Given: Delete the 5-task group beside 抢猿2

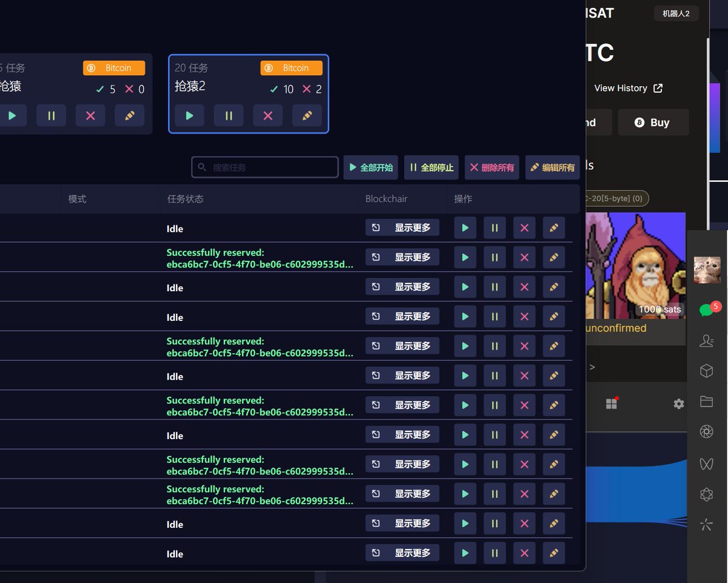Looking at the screenshot, I should point(90,115).
